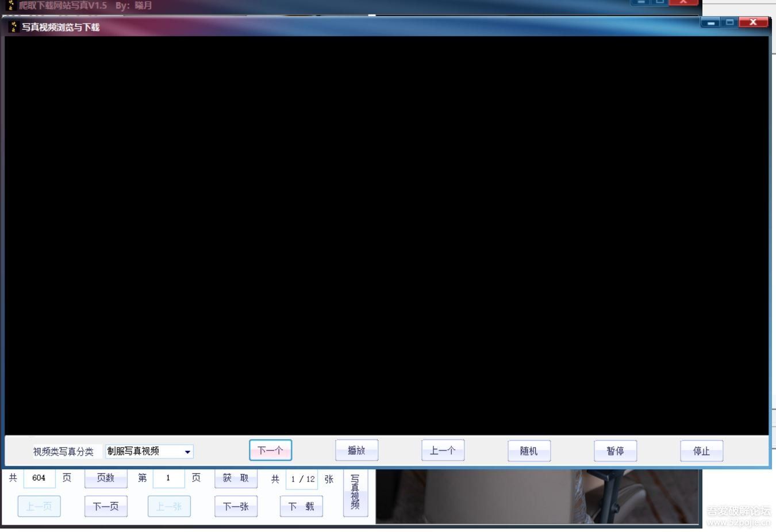This screenshot has height=532, width=776.
Task: Pause playback using the 暂停 button
Action: [615, 451]
